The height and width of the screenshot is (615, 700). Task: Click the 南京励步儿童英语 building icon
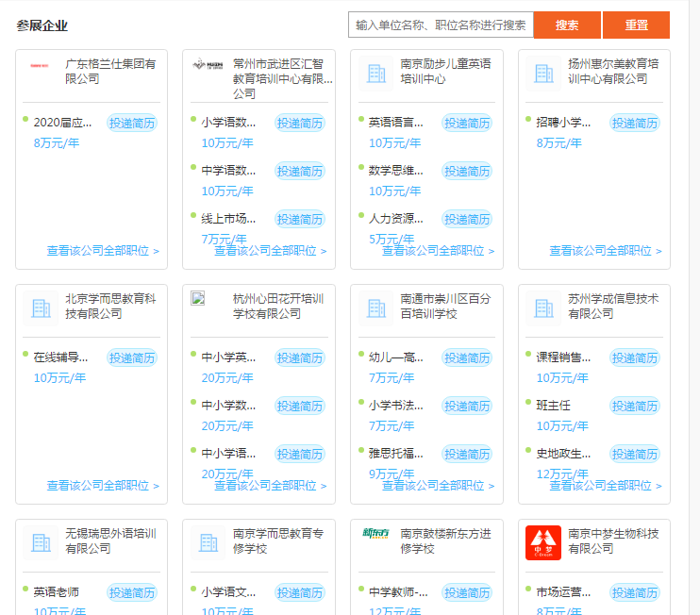pos(375,73)
